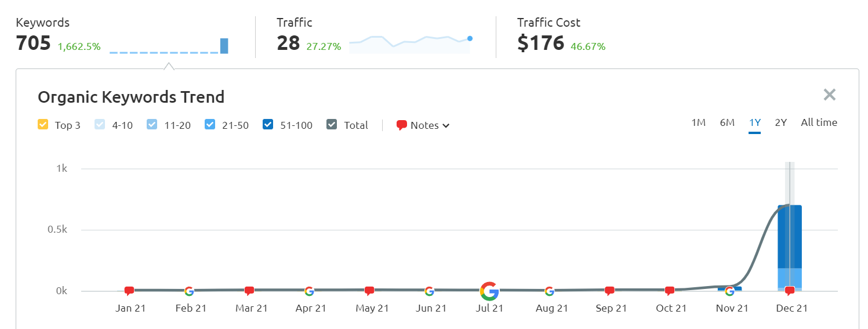Image resolution: width=868 pixels, height=329 pixels.
Task: Open the red note marker at May 21
Action: pos(369,291)
